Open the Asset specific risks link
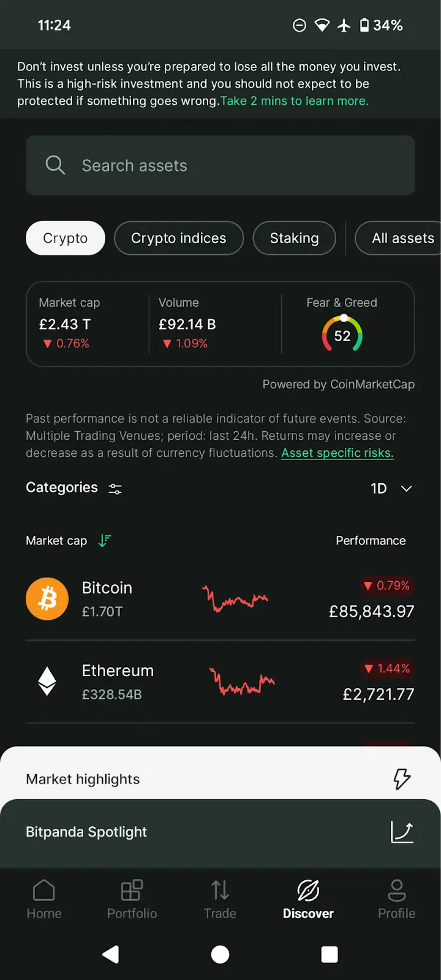The image size is (441, 980). point(337,453)
